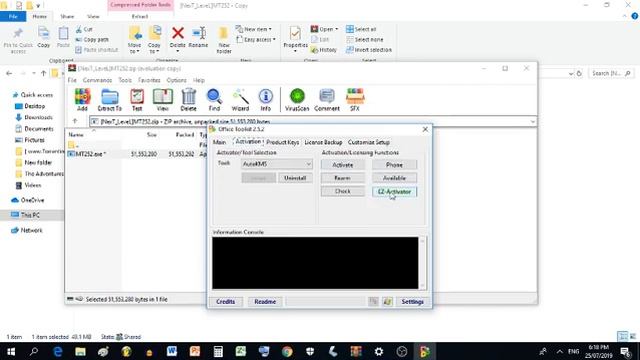Image resolution: width=640 pixels, height=360 pixels.
Task: Launch the Wizard icon in WinRAR
Action: [240, 100]
